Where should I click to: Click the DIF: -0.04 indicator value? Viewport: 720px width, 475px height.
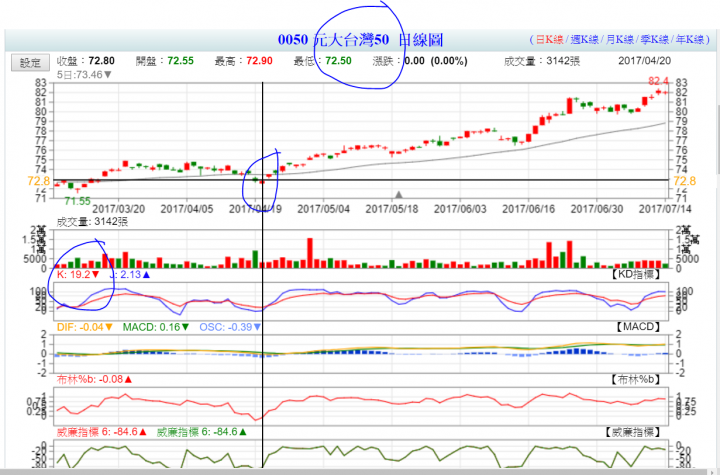(84, 327)
